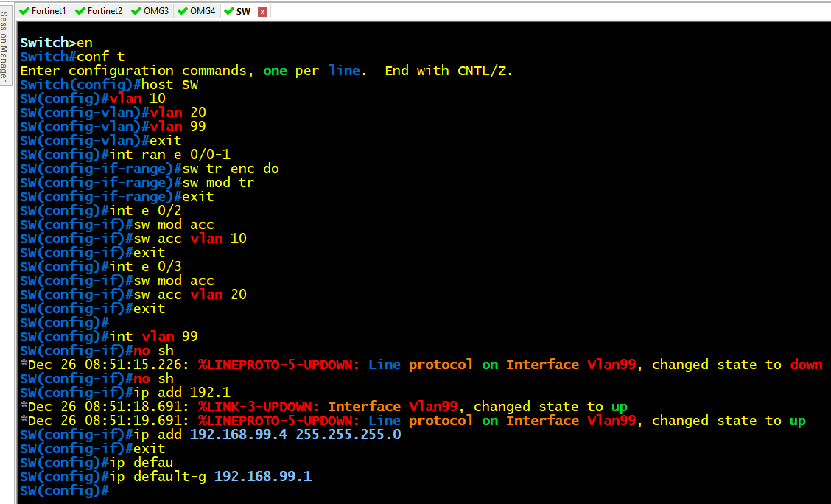
Task: Click the 'Switch>en' line at top
Action: 55,43
